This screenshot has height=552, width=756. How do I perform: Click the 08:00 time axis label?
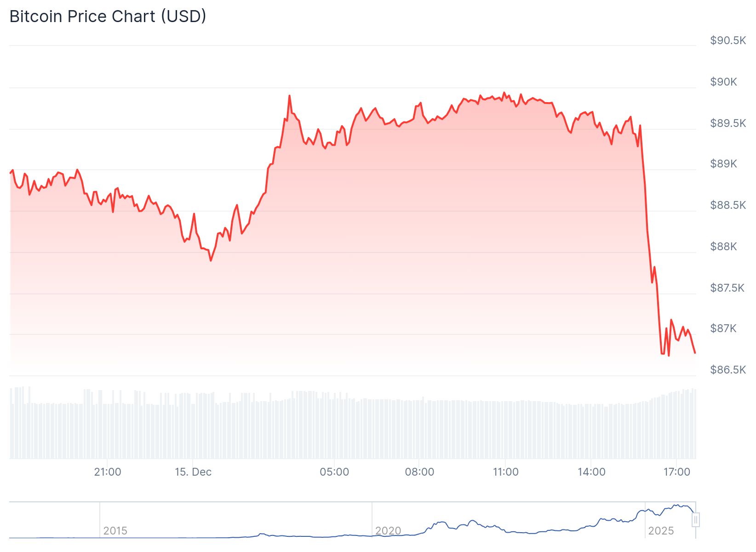point(419,472)
